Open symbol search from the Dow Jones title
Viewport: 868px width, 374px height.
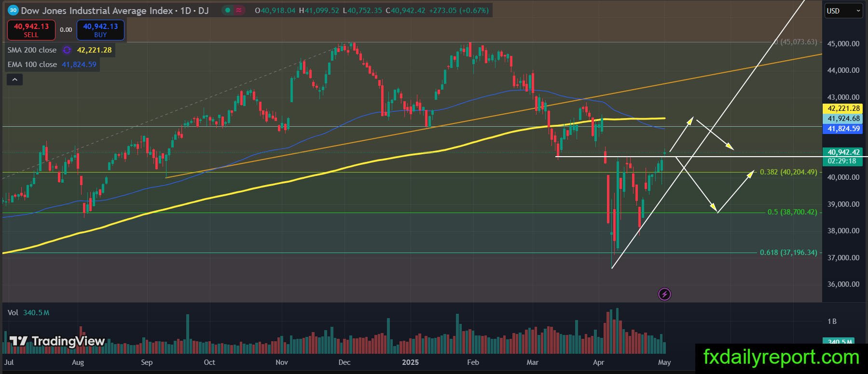(x=115, y=10)
